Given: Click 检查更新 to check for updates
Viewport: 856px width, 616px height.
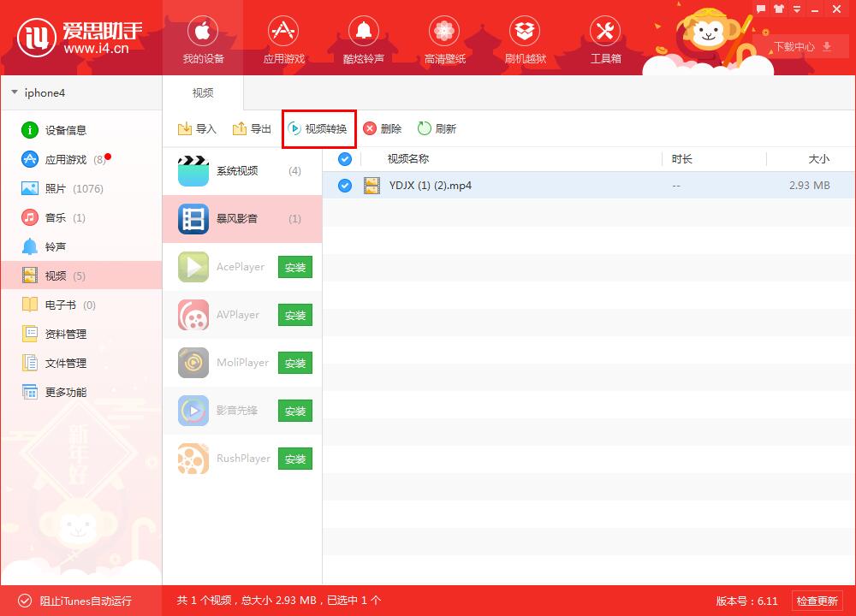Looking at the screenshot, I should (818, 601).
